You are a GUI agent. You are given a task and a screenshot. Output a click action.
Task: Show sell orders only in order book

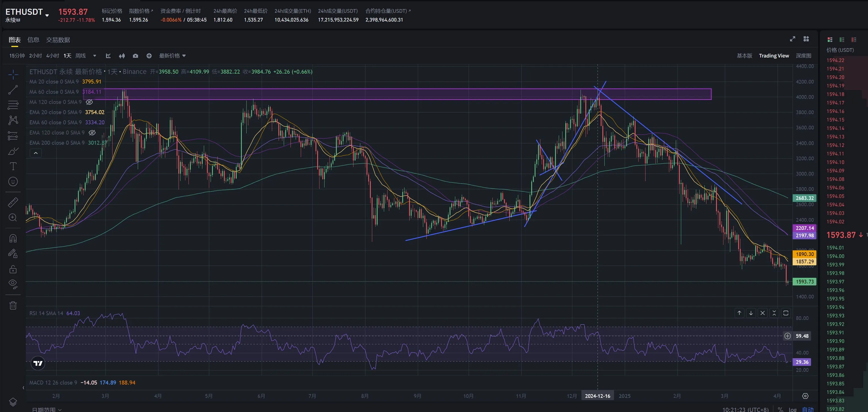coord(854,40)
